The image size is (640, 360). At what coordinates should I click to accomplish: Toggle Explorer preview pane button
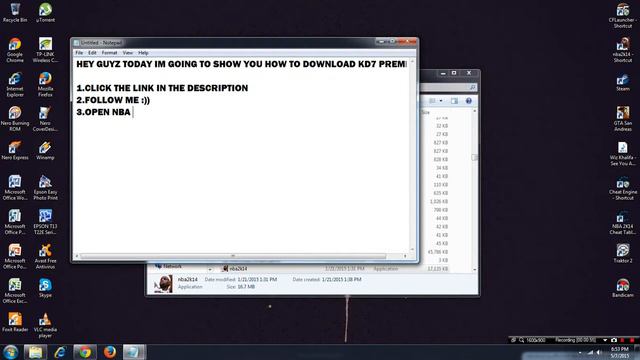(454, 101)
